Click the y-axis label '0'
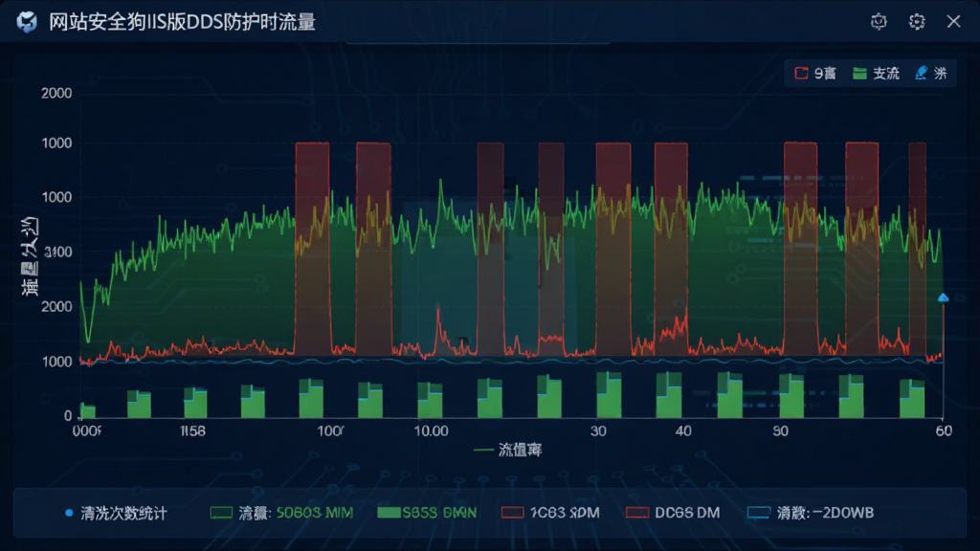 click(x=68, y=416)
